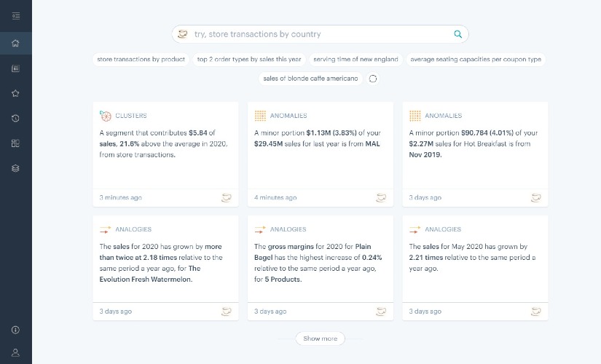Choose 'serving time of new england' suggestion
Image resolution: width=601 pixels, height=364 pixels.
356,59
